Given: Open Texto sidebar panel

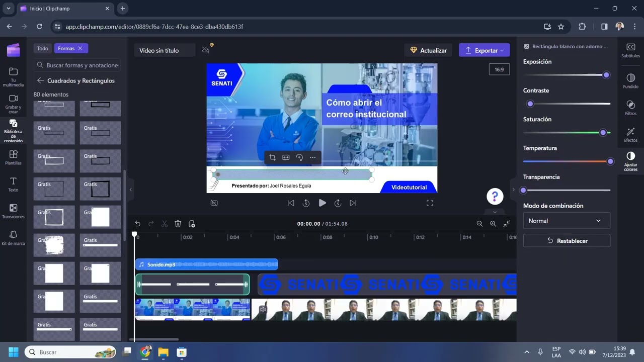Looking at the screenshot, I should coord(13,185).
